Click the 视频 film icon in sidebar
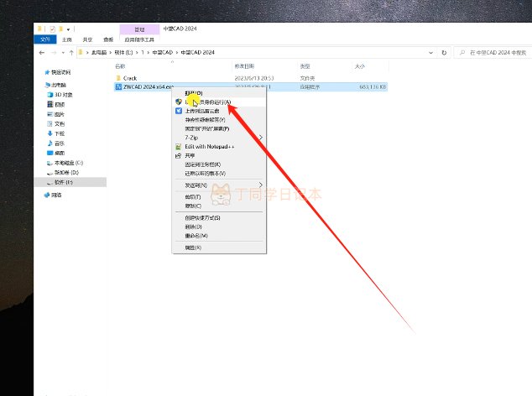The width and height of the screenshot is (532, 396). point(50,104)
